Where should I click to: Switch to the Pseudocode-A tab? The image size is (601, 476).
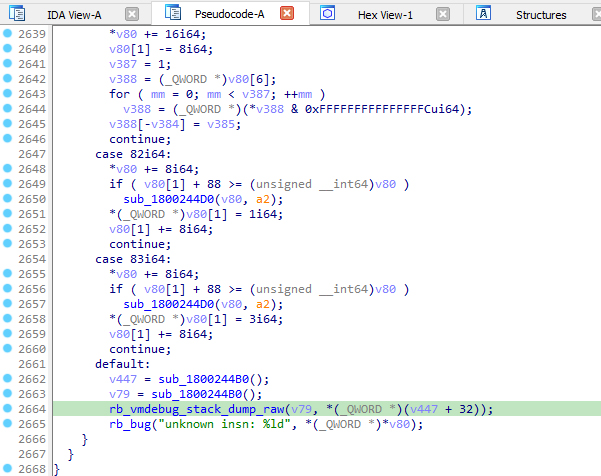coord(229,14)
